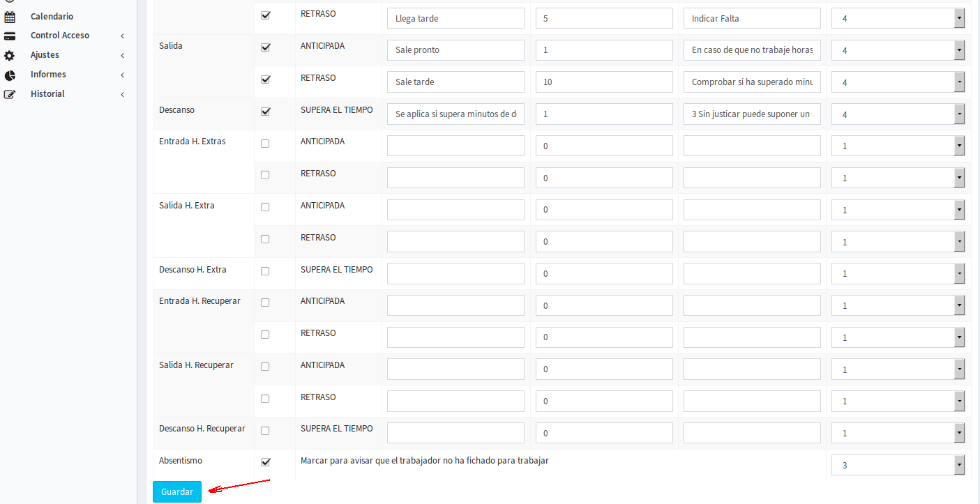Click the pie chart icon for Informes

pyautogui.click(x=10, y=75)
